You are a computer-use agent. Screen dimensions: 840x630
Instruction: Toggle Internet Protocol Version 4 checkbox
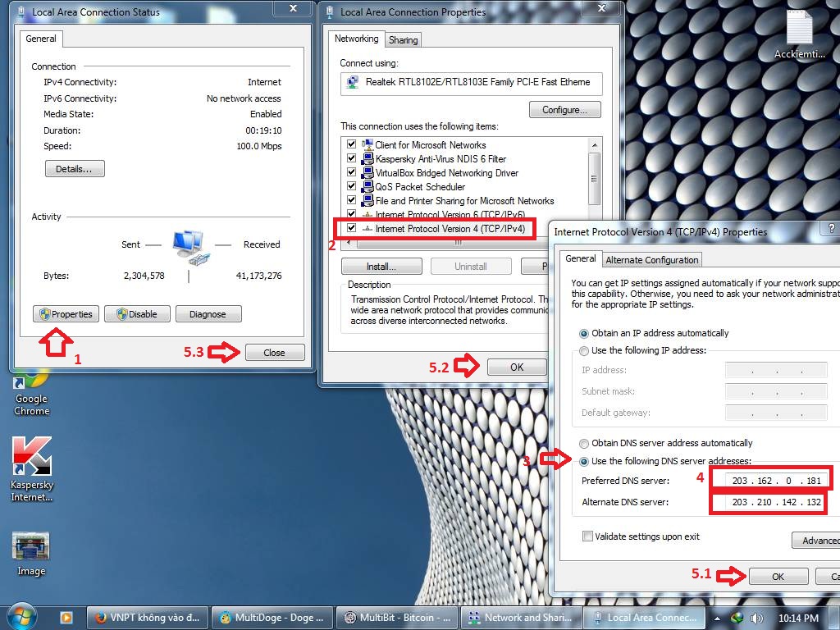pyautogui.click(x=351, y=228)
